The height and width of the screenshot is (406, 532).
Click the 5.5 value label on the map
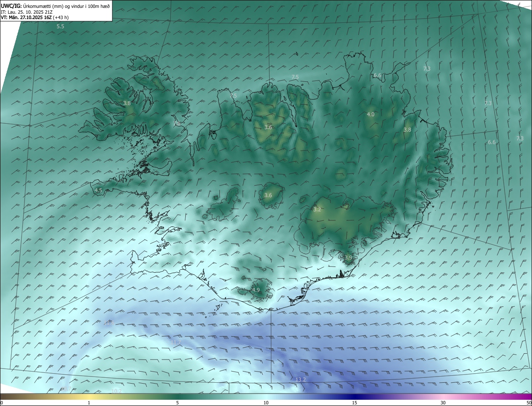(60, 27)
